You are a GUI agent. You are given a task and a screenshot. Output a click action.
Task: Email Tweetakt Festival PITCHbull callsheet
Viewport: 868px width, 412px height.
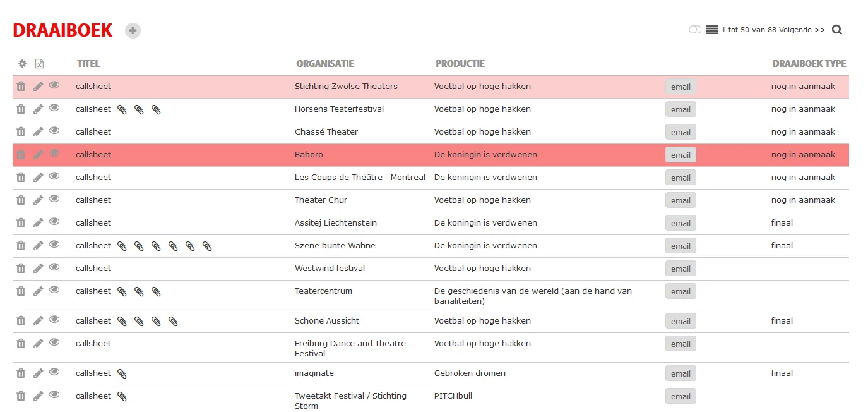click(x=681, y=396)
